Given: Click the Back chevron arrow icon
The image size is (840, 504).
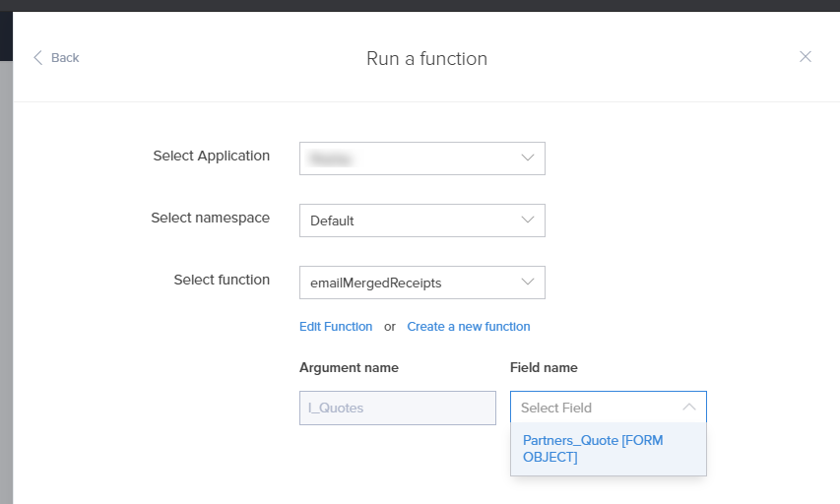Looking at the screenshot, I should coord(38,58).
